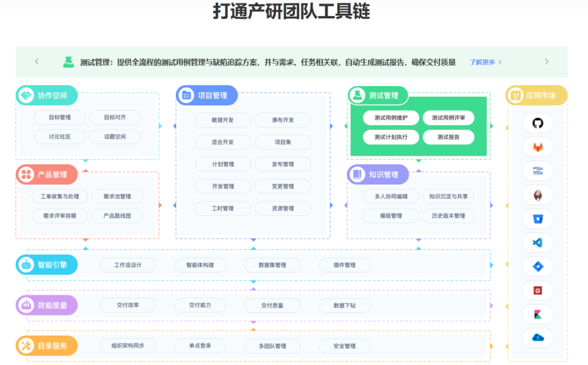Open the Kibana integration icon
This screenshot has width=588, height=365.
click(x=537, y=314)
